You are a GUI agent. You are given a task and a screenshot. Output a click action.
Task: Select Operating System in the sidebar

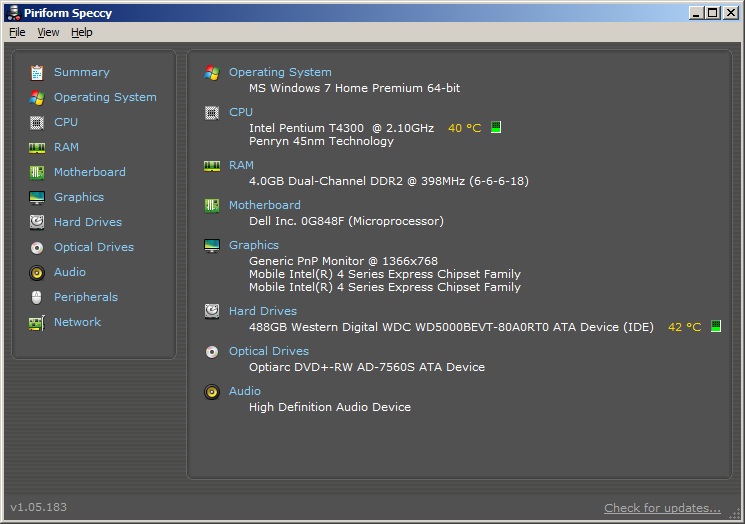(x=105, y=97)
